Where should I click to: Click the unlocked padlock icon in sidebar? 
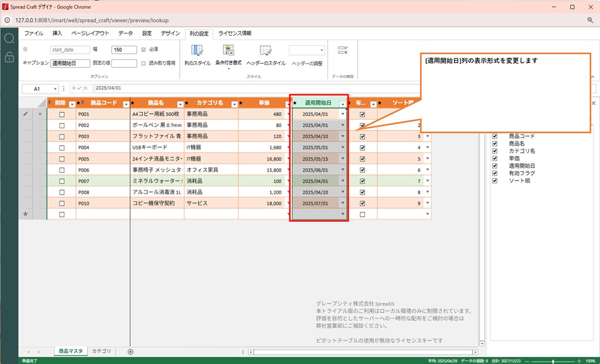point(9,57)
